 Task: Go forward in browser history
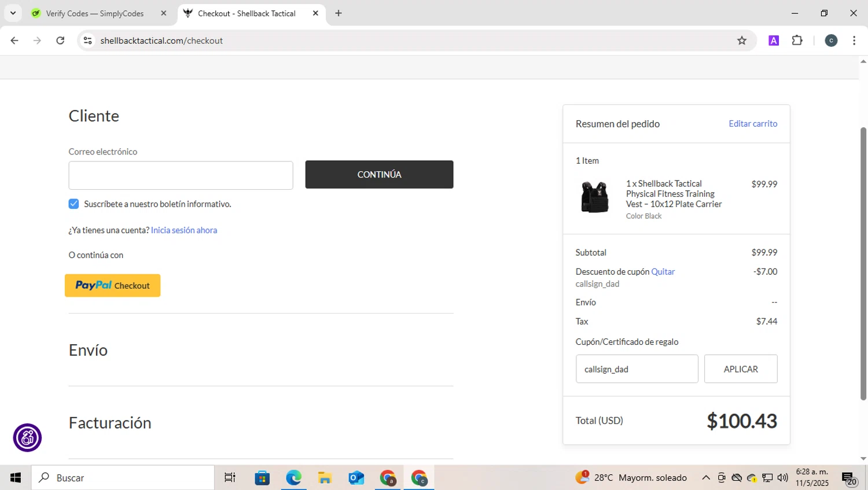tap(37, 40)
